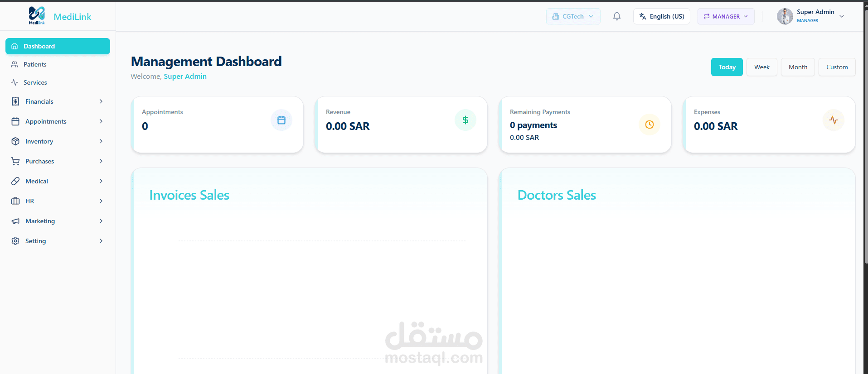
Task: Click the Revenue 0.00 SAR value
Action: pyautogui.click(x=348, y=126)
